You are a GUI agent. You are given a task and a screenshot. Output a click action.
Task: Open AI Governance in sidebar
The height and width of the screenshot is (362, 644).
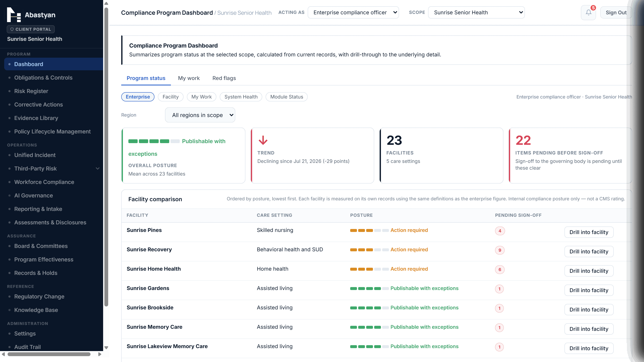pos(53,196)
